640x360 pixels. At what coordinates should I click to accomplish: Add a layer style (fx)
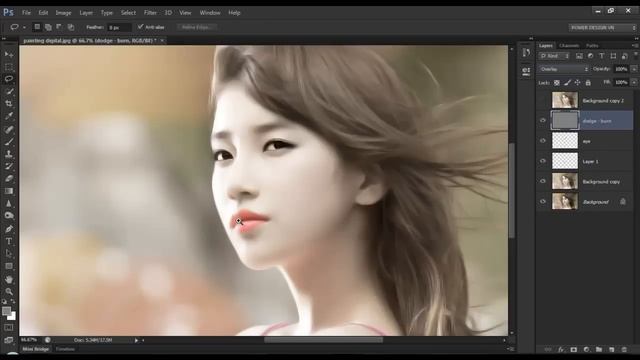coord(561,349)
